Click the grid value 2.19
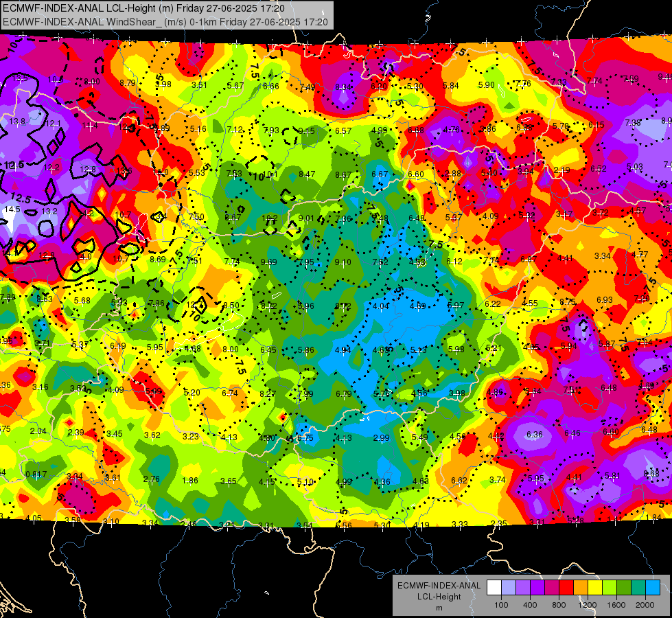Image resolution: width=672 pixels, height=618 pixels. [562, 170]
